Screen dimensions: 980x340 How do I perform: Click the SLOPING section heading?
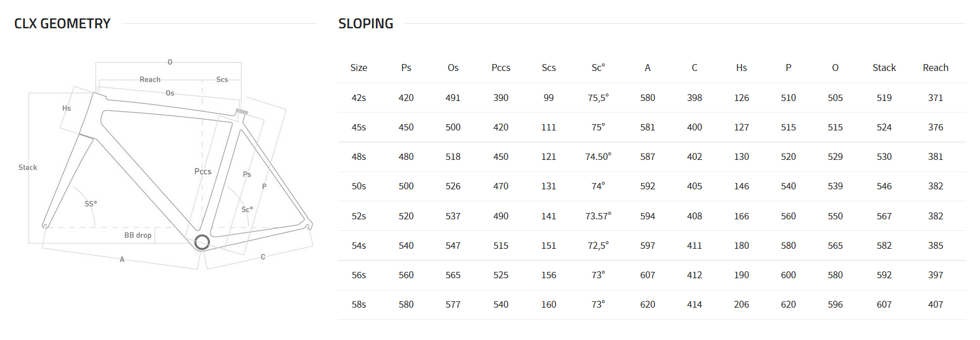coord(365,24)
